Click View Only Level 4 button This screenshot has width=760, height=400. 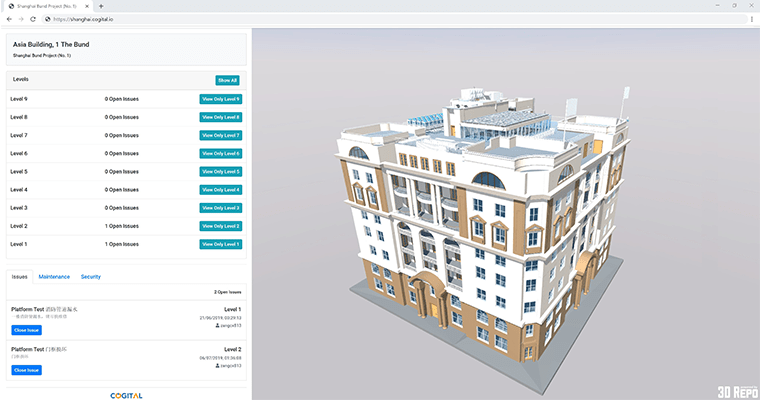tap(221, 190)
